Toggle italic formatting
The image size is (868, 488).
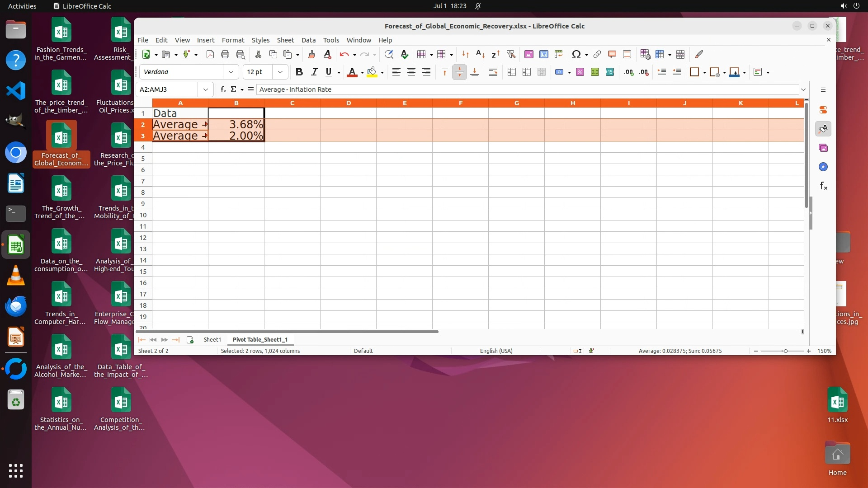pyautogui.click(x=314, y=72)
